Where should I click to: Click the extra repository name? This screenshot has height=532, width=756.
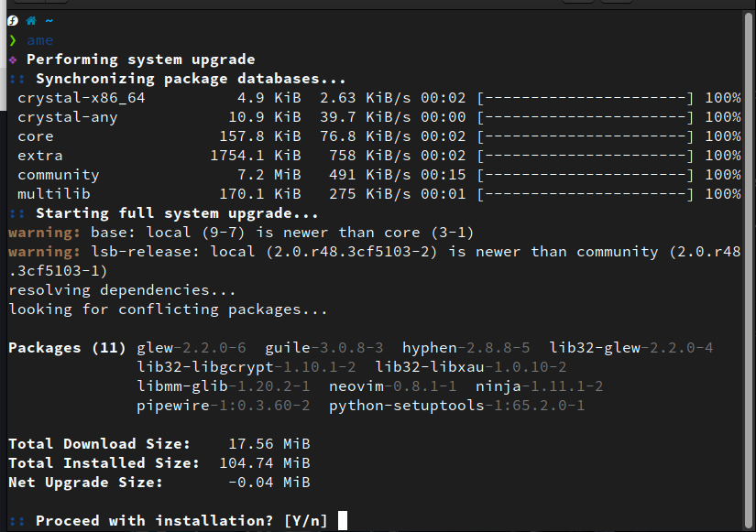coord(40,157)
